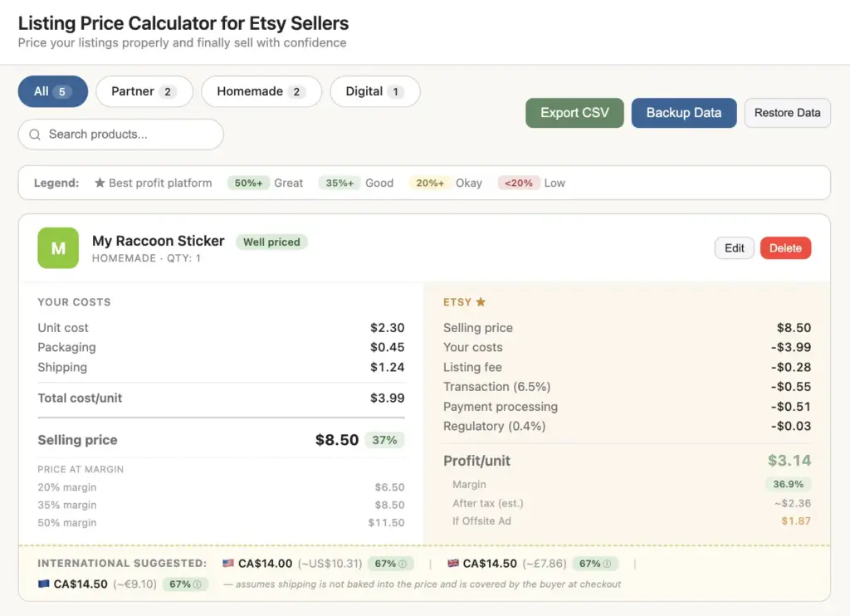Open info icon beside CA$14.00 67%

(403, 564)
